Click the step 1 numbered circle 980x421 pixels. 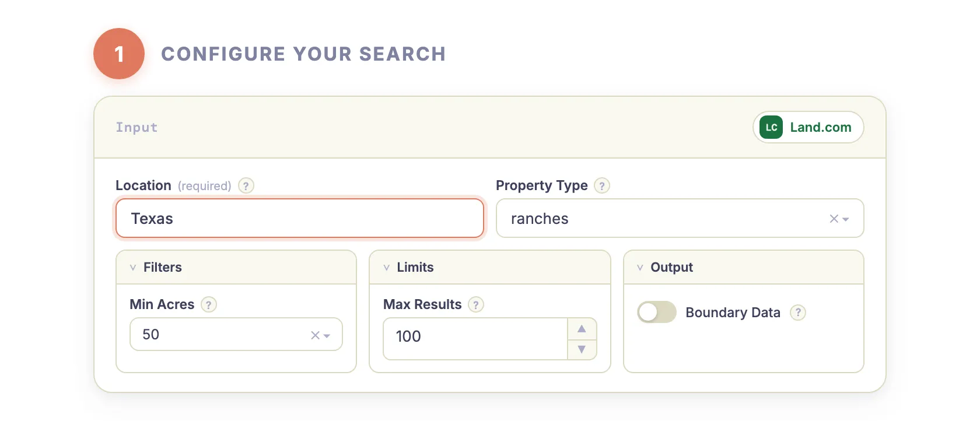click(x=119, y=54)
